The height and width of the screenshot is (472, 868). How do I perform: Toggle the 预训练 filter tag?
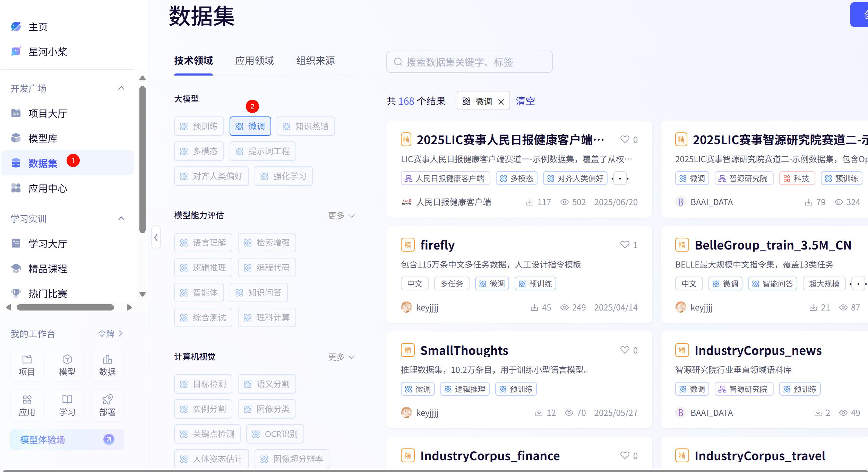[x=199, y=126]
